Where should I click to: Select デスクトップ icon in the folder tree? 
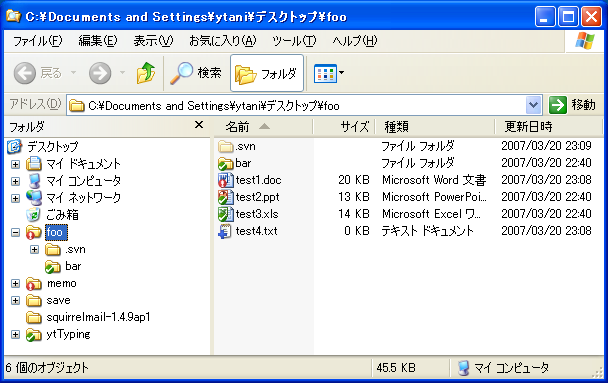[15, 147]
